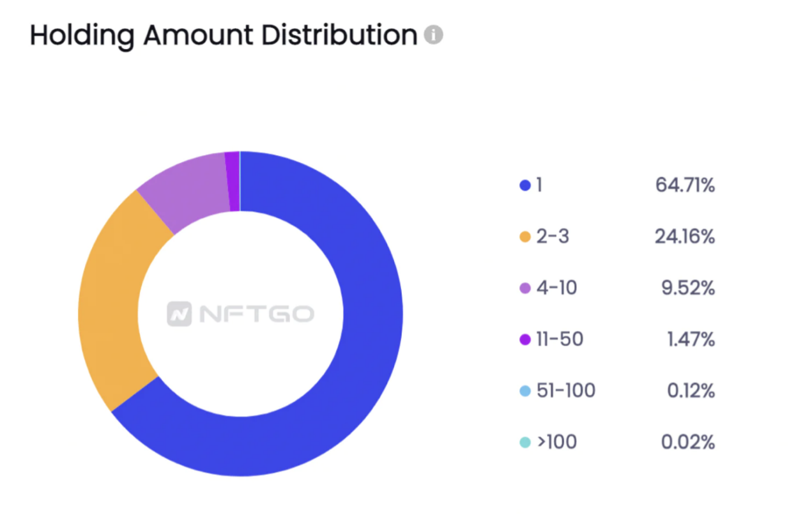Click the info icon beside the title
Image resolution: width=812 pixels, height=517 pixels.
433,35
